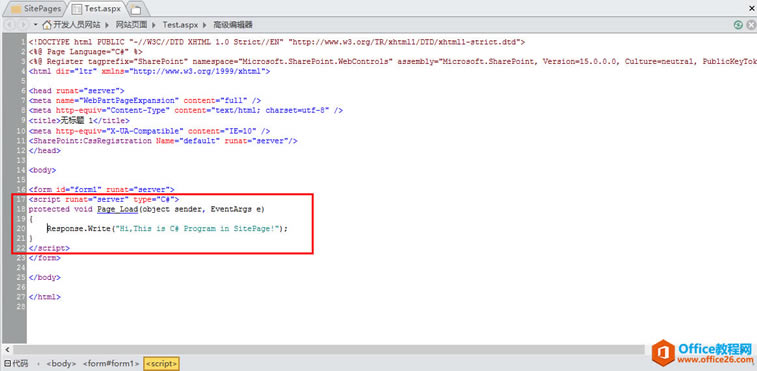The height and width of the screenshot is (371, 757).
Task: Click the <title>无标题 1</title> line
Action: point(79,120)
